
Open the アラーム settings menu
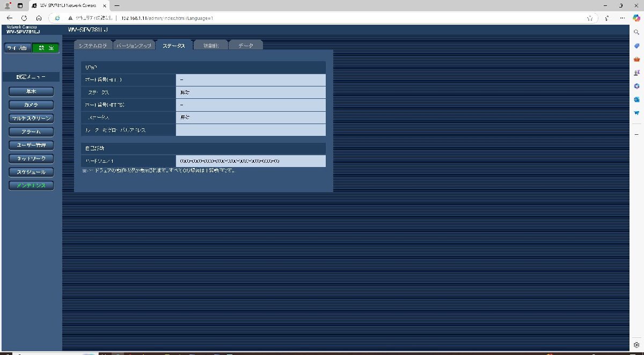tap(31, 132)
